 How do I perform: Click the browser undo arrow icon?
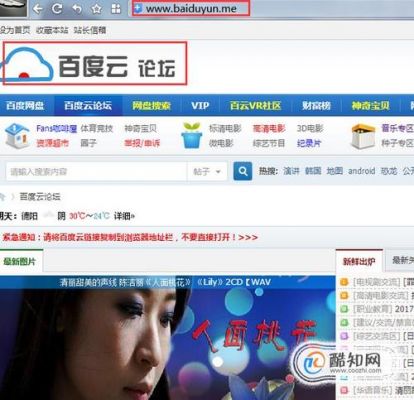click(x=77, y=9)
